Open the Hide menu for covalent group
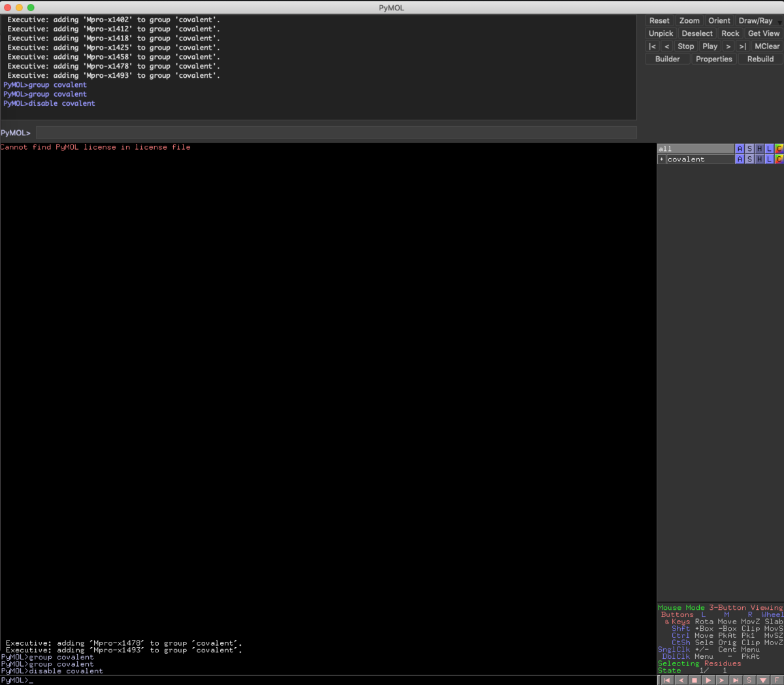The image size is (784, 685). pyautogui.click(x=759, y=159)
